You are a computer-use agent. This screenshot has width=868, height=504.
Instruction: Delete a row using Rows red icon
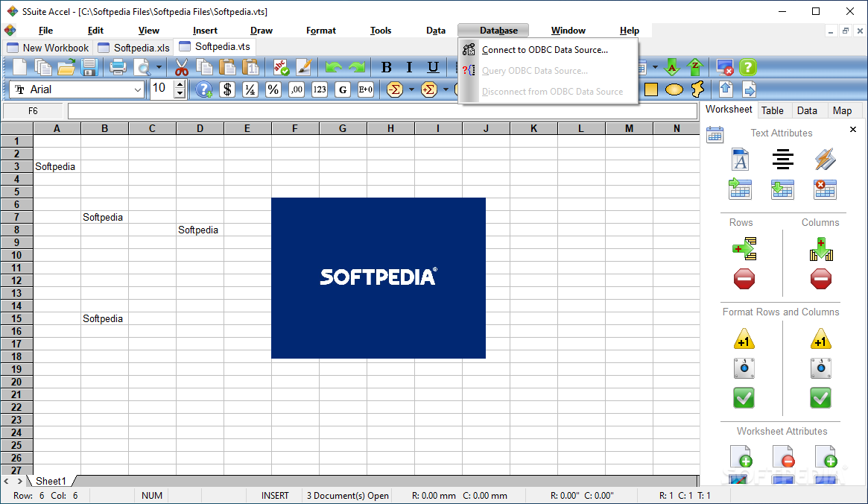[744, 279]
